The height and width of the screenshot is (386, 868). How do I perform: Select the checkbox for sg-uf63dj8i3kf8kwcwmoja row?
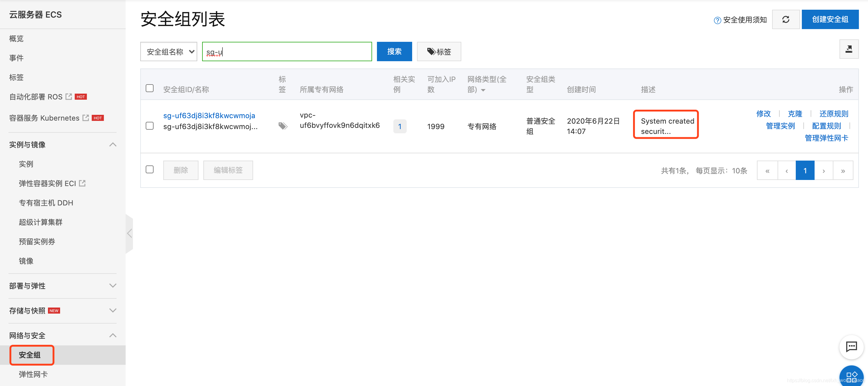149,126
